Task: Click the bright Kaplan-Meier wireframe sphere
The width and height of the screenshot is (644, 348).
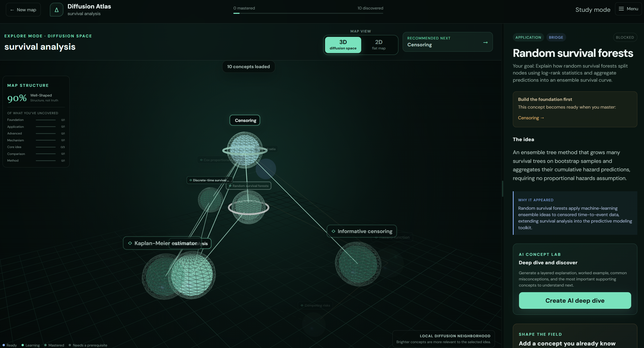Action: pos(192,275)
